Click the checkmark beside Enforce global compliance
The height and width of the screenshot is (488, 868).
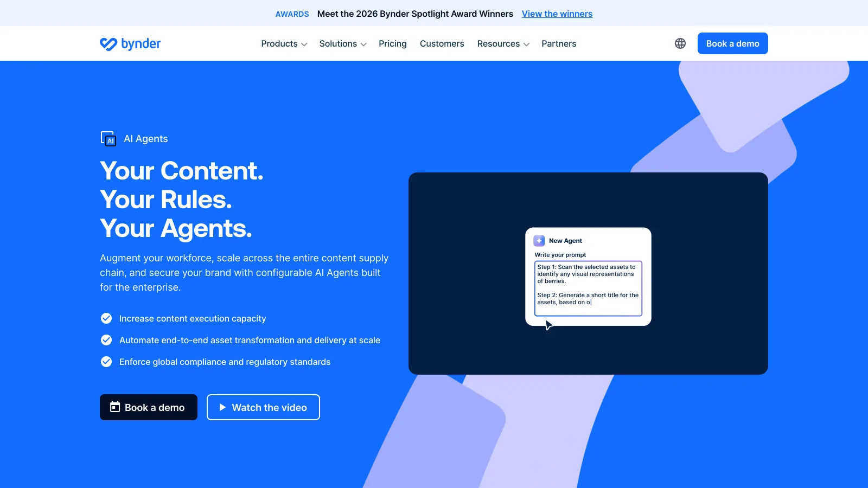coord(106,362)
